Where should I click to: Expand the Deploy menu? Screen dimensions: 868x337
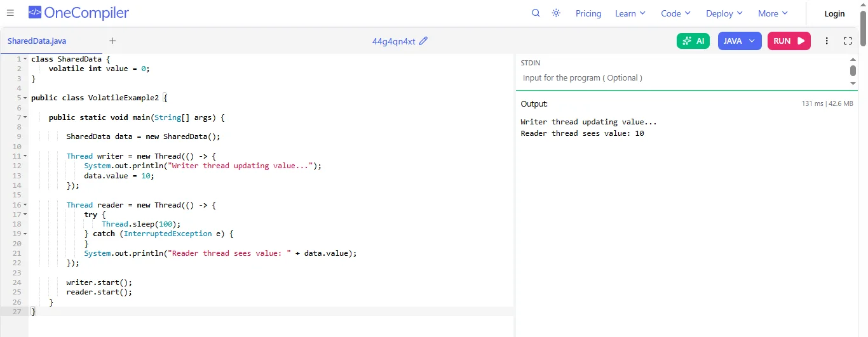pyautogui.click(x=724, y=13)
